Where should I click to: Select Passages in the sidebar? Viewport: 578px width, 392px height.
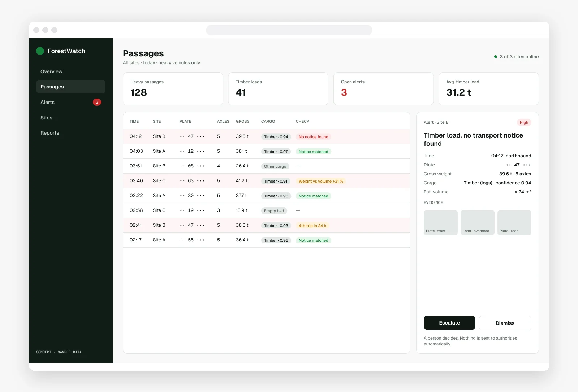tap(71, 87)
